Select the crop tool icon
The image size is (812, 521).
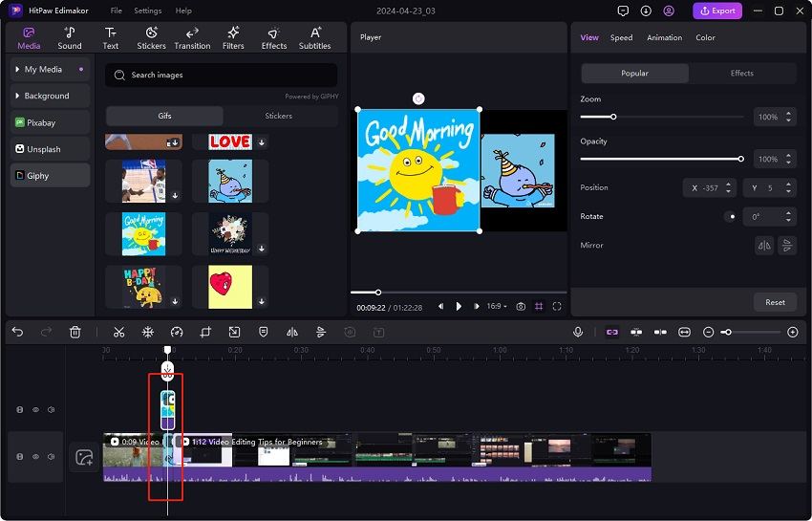[205, 333]
